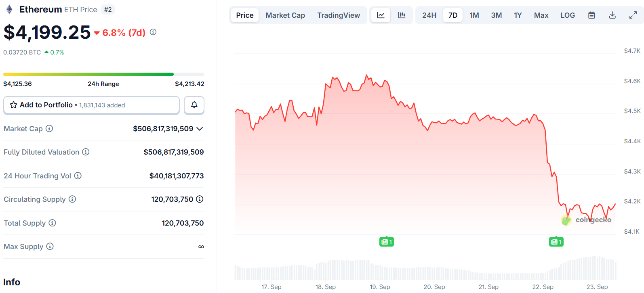Open Max Supply info icon
Screen dimensions: 644x293
coord(50,246)
